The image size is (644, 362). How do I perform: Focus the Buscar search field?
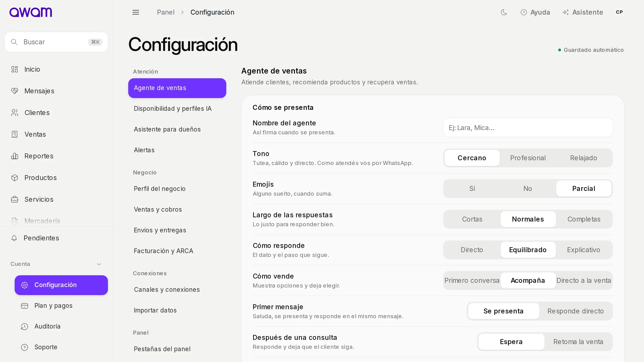tap(56, 42)
